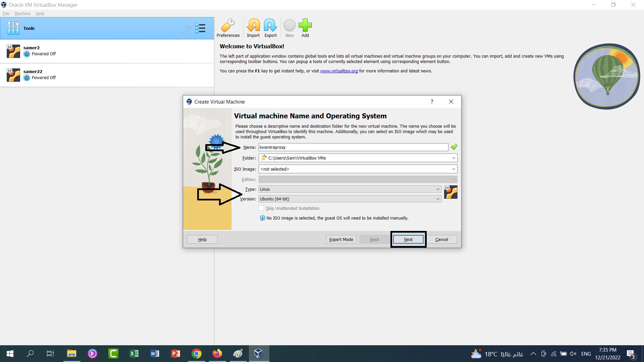Viewport: 644px width, 362px height.
Task: Open Google Chrome from the taskbar
Action: 197,354
